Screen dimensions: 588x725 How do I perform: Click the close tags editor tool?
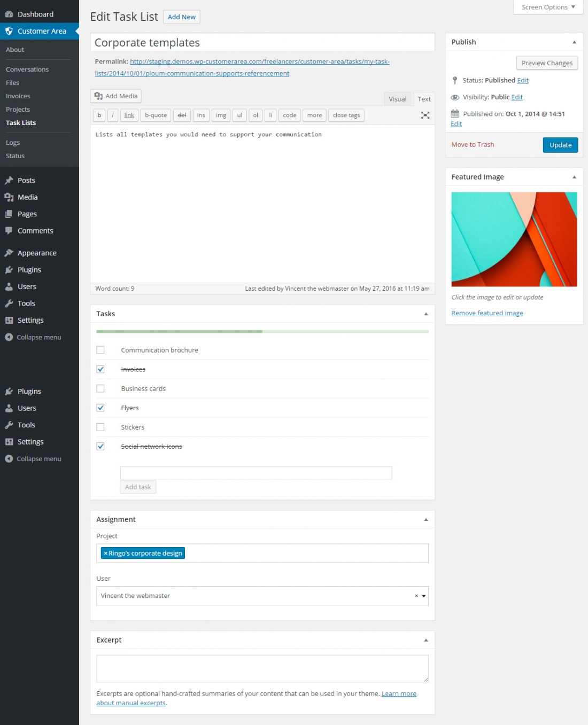[346, 115]
